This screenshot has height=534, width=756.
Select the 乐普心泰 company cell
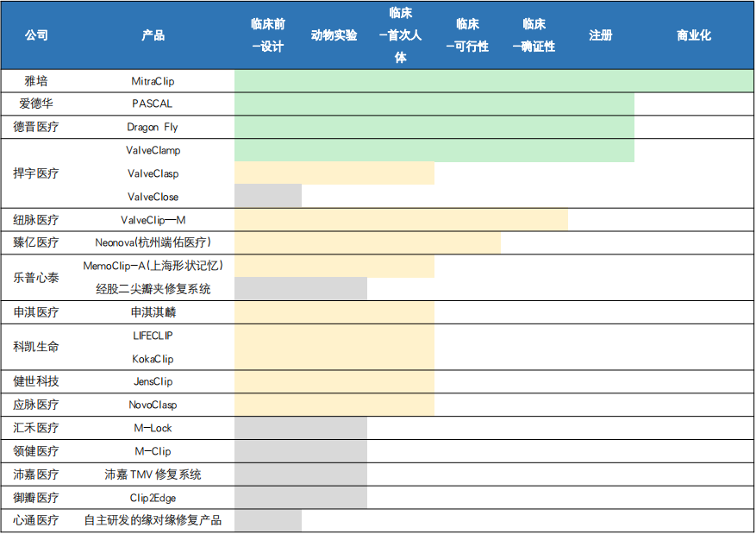click(x=36, y=278)
